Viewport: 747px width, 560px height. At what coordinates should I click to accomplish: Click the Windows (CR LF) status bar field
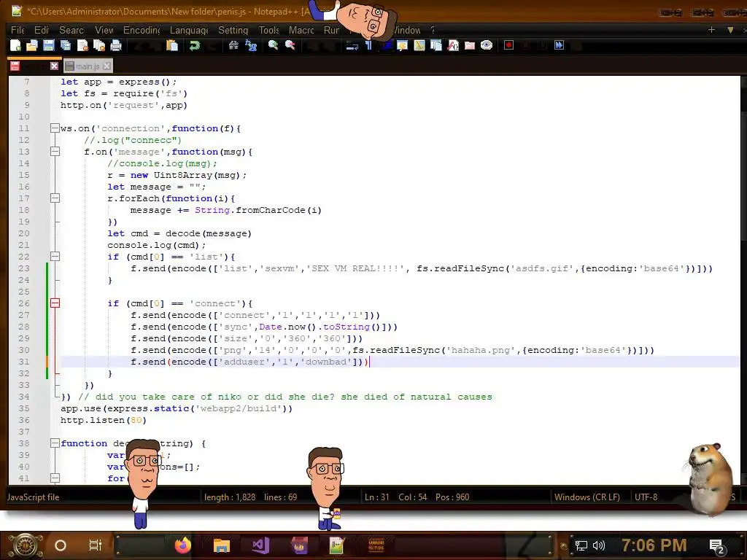pyautogui.click(x=587, y=497)
